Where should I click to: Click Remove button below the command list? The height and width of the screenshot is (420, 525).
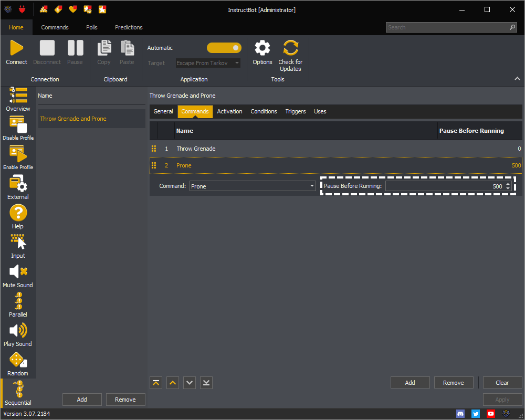click(x=454, y=383)
